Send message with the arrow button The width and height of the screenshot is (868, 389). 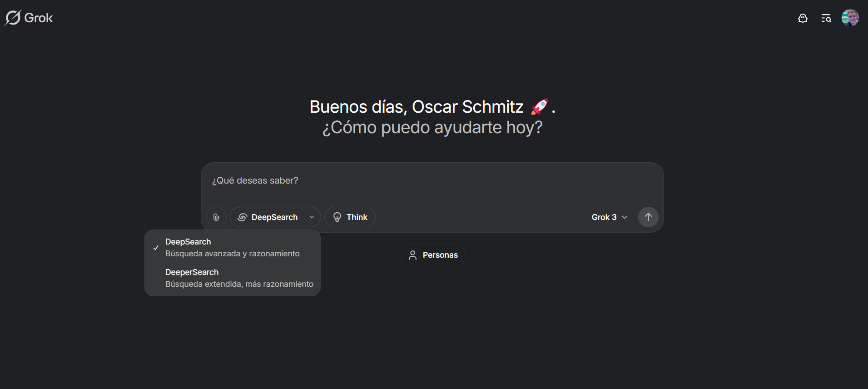[x=648, y=217]
